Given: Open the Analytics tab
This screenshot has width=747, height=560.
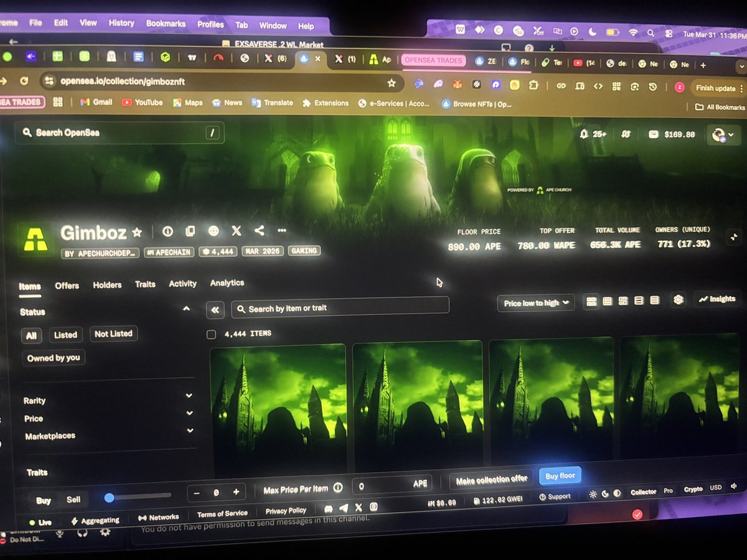Looking at the screenshot, I should pos(227,283).
